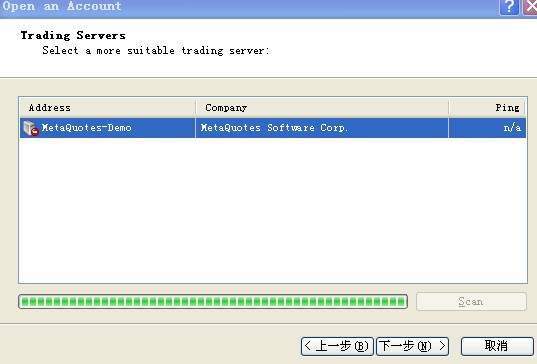
Task: Sort by the Ping column header
Action: 487,108
